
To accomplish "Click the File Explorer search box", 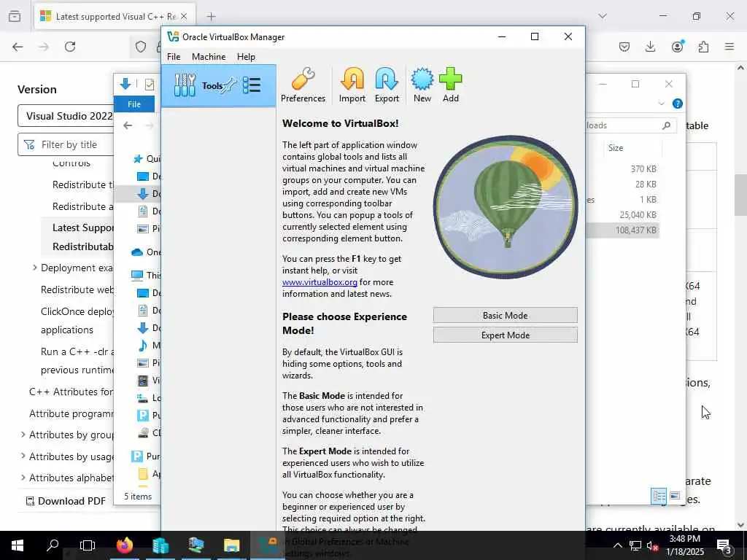I will [630, 125].
